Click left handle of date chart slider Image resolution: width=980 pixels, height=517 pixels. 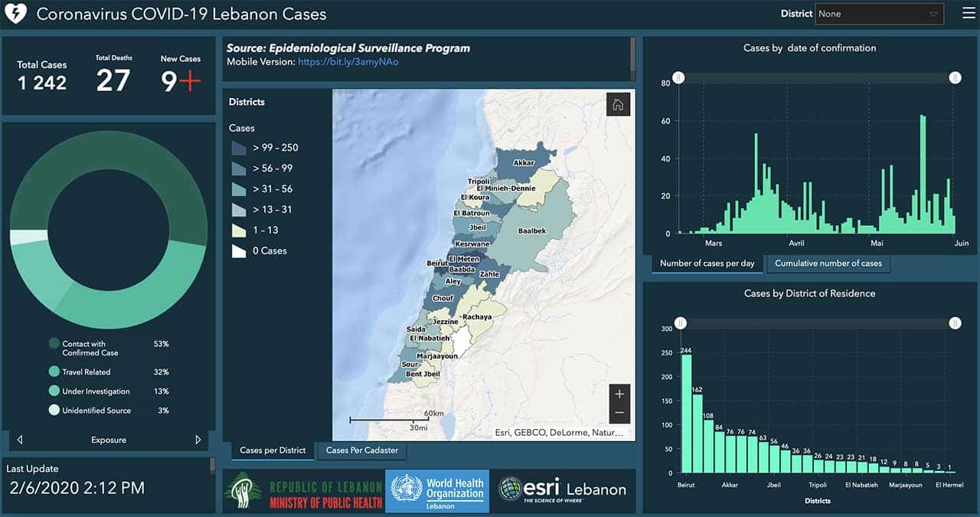tap(678, 78)
